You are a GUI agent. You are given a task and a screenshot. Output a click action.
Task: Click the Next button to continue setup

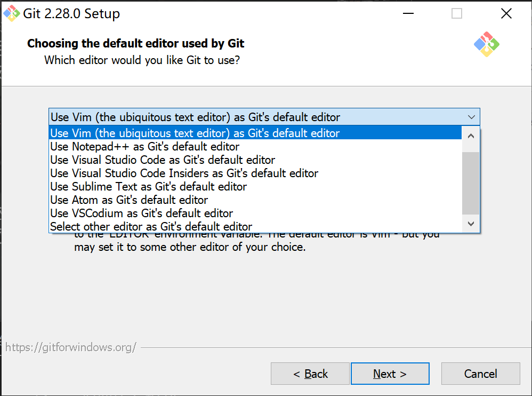390,374
